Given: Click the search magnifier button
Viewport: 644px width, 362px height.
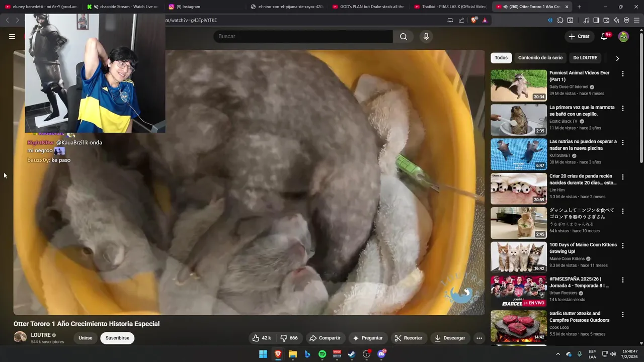Looking at the screenshot, I should coord(404,36).
